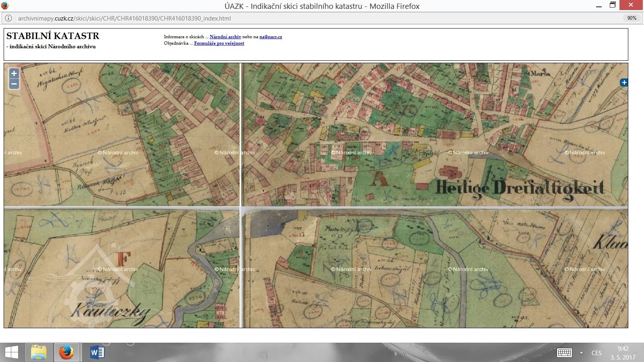Click the taskbar clock and date
The height and width of the screenshot is (362, 644).
623,353
